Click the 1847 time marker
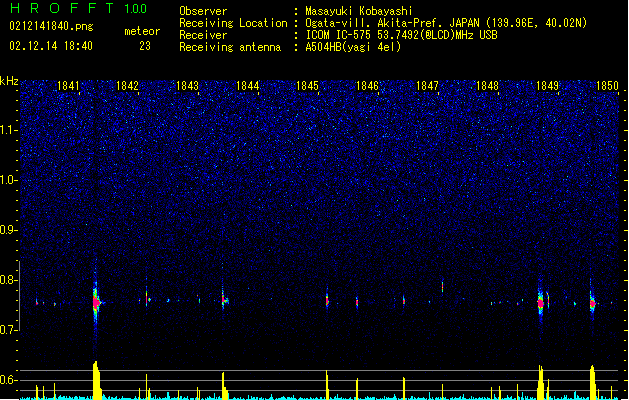The height and width of the screenshot is (400, 629). [427, 86]
